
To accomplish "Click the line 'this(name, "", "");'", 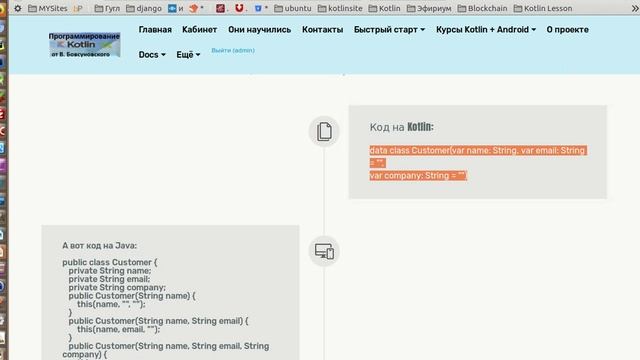I will [111, 304].
